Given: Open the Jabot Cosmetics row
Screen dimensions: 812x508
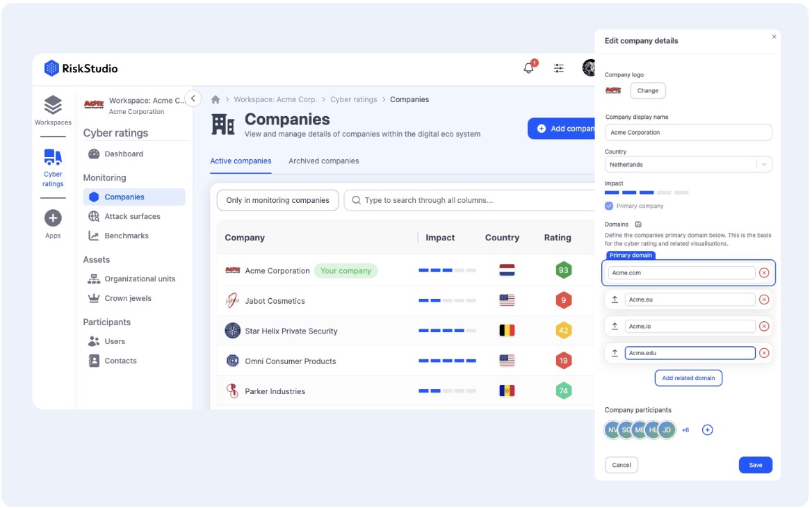Looking at the screenshot, I should tap(406, 300).
